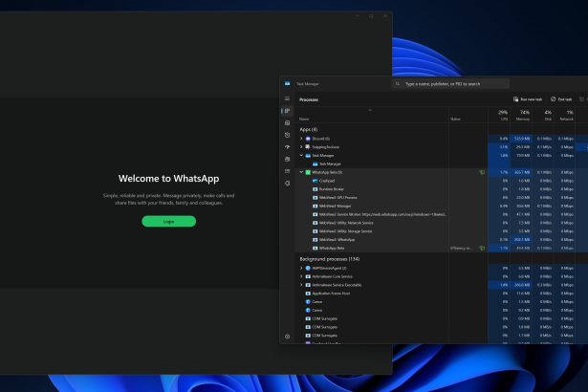Open the Task Manager hamburger navigation menu
Image resolution: width=588 pixels, height=392 pixels.
click(287, 98)
